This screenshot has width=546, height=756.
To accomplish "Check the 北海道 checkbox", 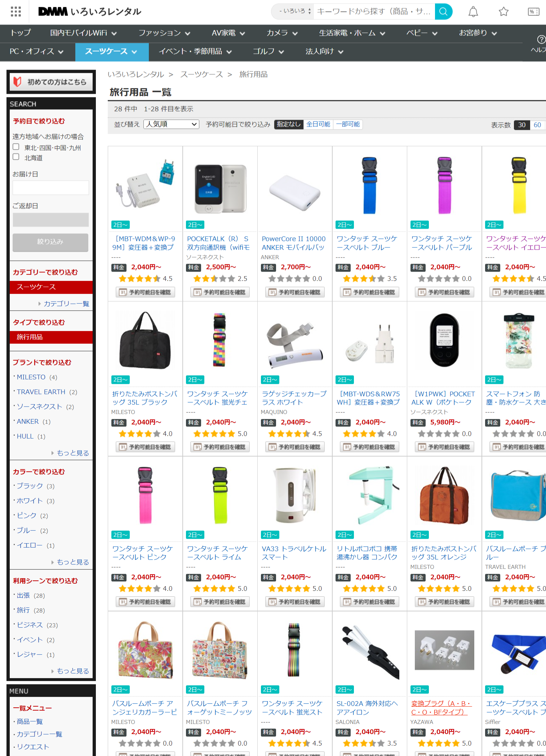I will (x=16, y=157).
